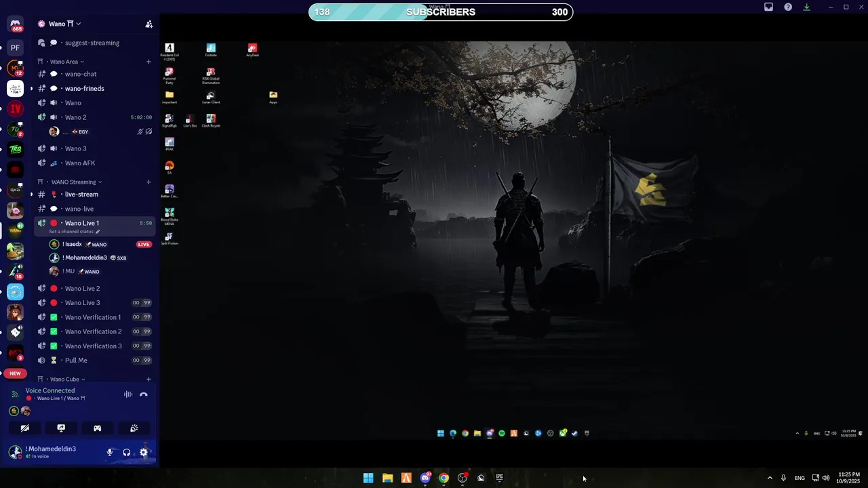
Task: Start an activity with the controller icon
Action: click(98, 428)
